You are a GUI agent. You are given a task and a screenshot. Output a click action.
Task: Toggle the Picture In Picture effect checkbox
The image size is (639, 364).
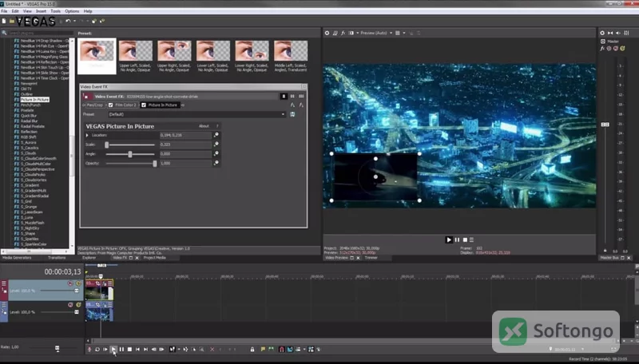tap(144, 105)
